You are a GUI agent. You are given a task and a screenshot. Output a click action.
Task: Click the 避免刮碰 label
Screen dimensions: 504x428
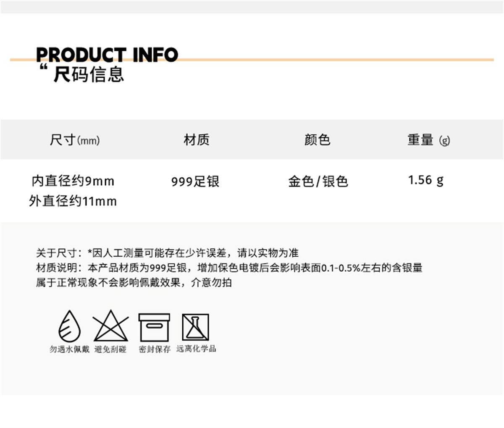[x=110, y=349]
